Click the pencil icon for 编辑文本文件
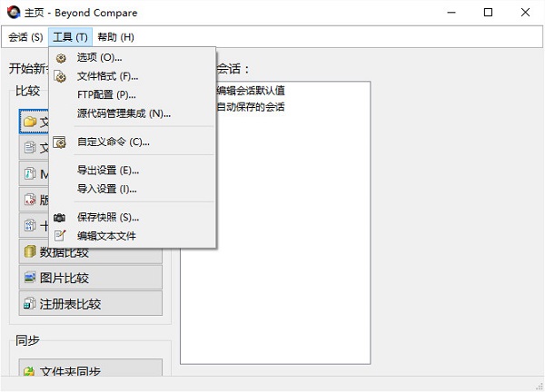Screen dimensions: 545x392 (61, 236)
